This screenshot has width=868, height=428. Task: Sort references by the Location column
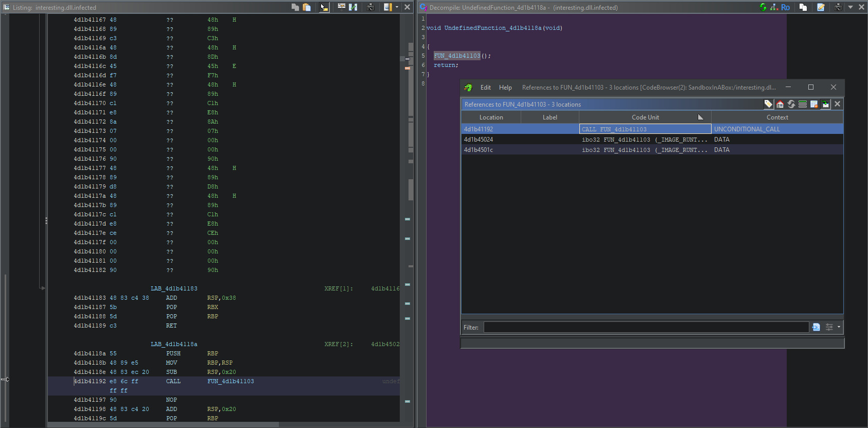coord(491,117)
